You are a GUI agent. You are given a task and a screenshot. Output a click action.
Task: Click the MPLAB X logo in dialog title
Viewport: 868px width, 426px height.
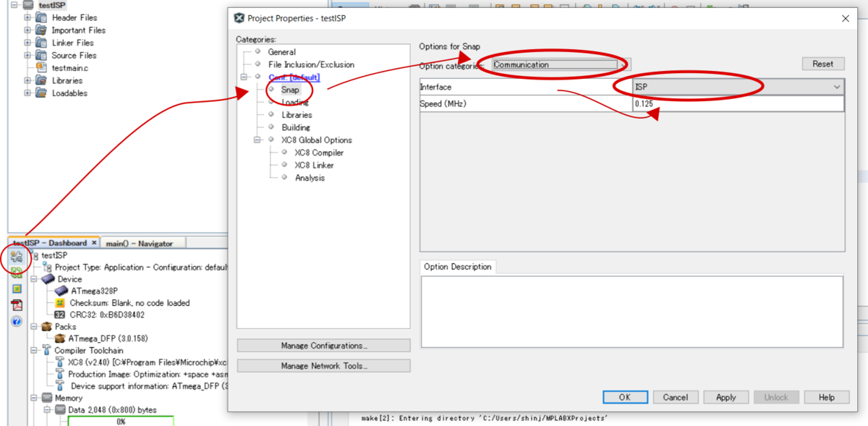[x=239, y=18]
